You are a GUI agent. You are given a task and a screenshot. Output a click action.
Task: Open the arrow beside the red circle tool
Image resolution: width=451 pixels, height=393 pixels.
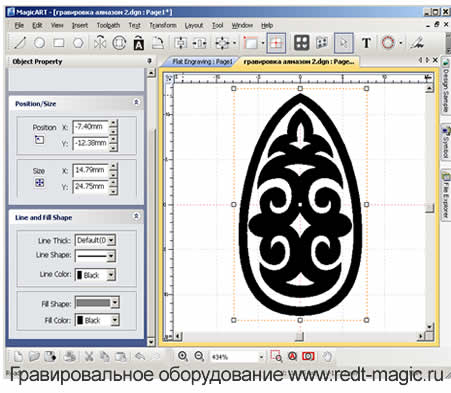click(x=401, y=43)
